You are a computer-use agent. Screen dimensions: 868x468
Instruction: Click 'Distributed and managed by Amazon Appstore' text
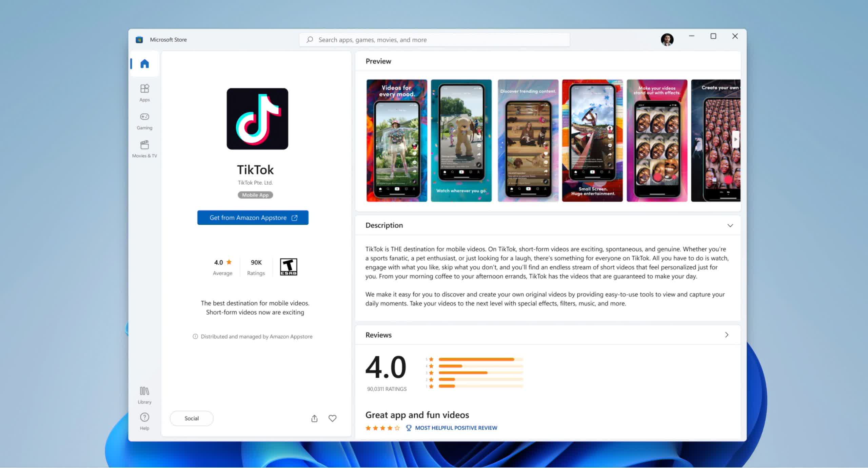[x=257, y=336]
